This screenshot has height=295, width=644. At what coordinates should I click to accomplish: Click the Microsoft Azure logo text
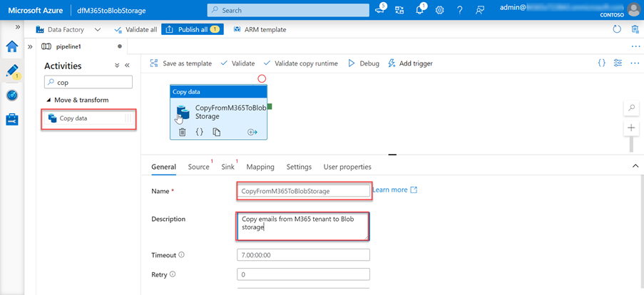click(x=35, y=10)
